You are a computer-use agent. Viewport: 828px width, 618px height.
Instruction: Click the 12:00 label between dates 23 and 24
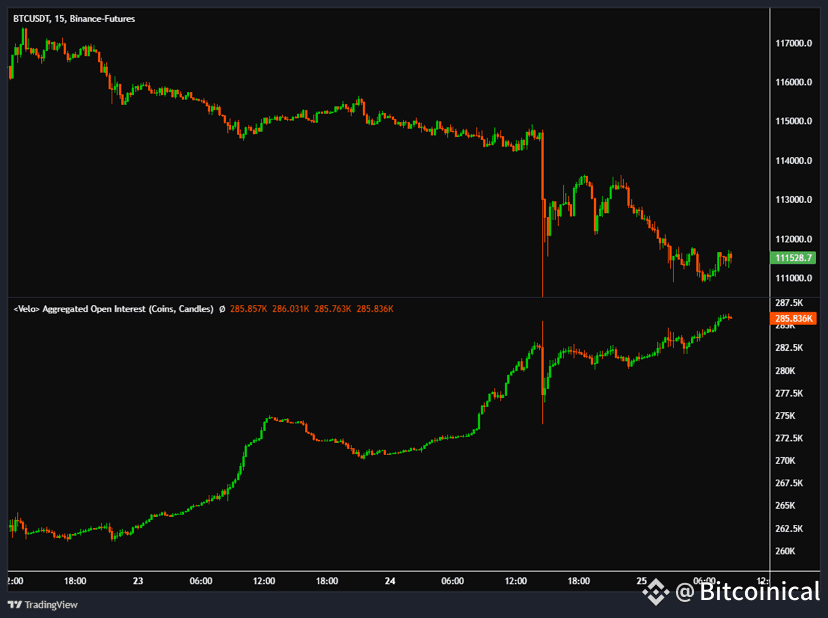264,581
